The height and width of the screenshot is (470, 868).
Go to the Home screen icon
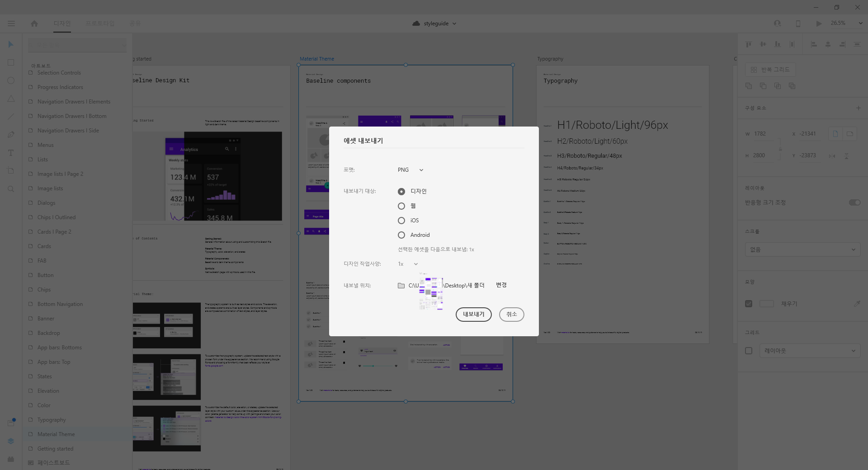(34, 23)
